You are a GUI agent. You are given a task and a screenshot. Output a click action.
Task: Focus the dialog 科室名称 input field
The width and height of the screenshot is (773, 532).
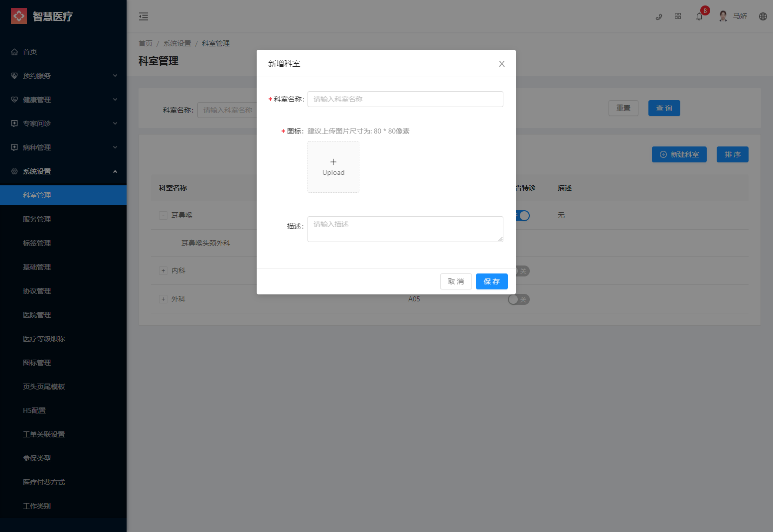click(405, 99)
